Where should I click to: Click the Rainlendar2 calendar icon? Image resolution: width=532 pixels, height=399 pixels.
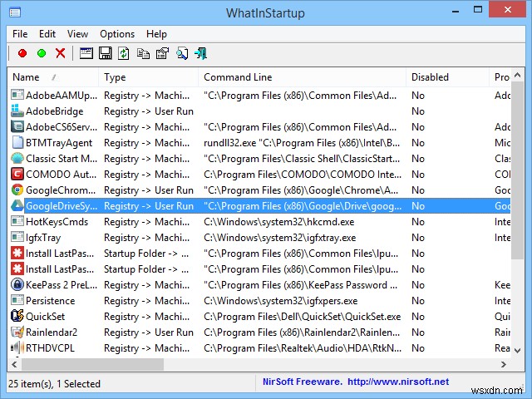17,332
